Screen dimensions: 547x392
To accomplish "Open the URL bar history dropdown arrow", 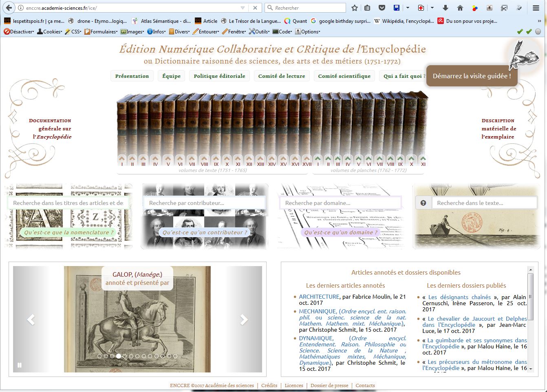I will pyautogui.click(x=243, y=8).
